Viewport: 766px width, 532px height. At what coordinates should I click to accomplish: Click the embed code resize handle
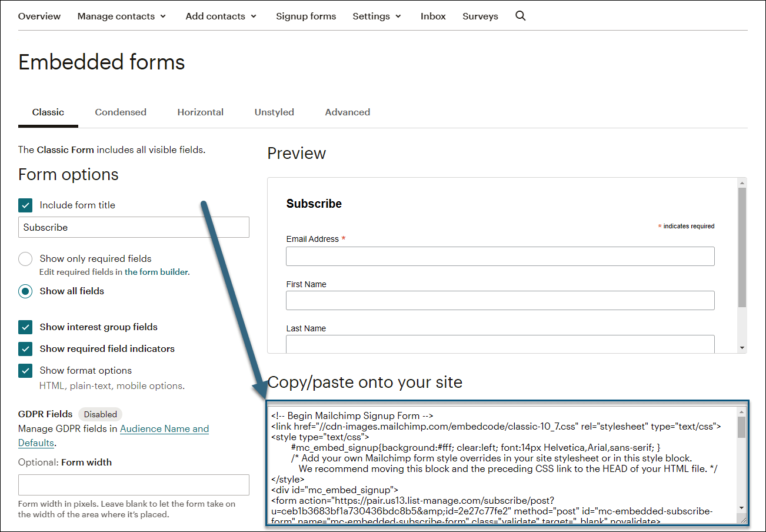click(742, 519)
